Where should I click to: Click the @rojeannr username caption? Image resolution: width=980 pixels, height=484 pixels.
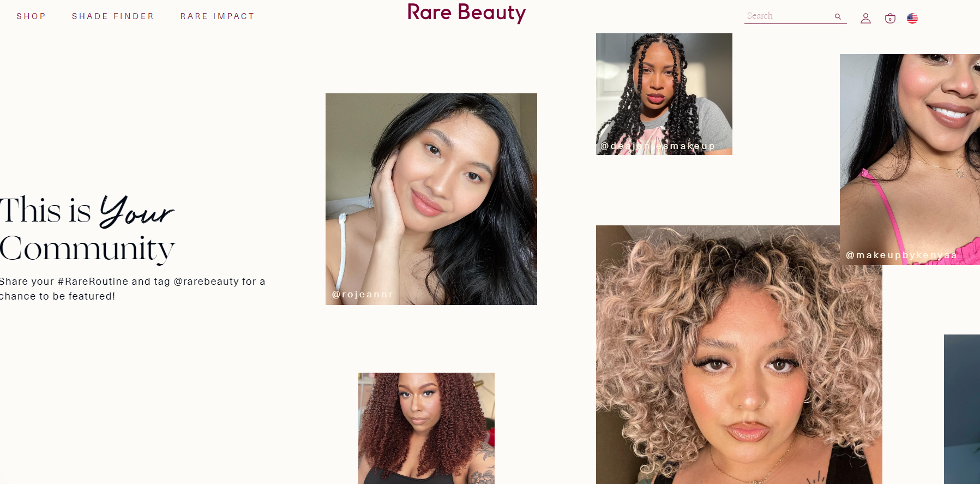pos(363,295)
